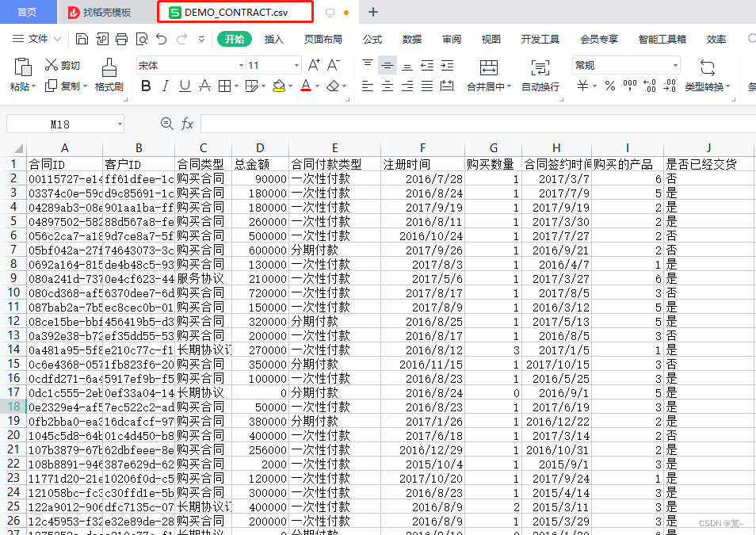Click the Undo icon
The height and width of the screenshot is (535, 756).
click(161, 37)
